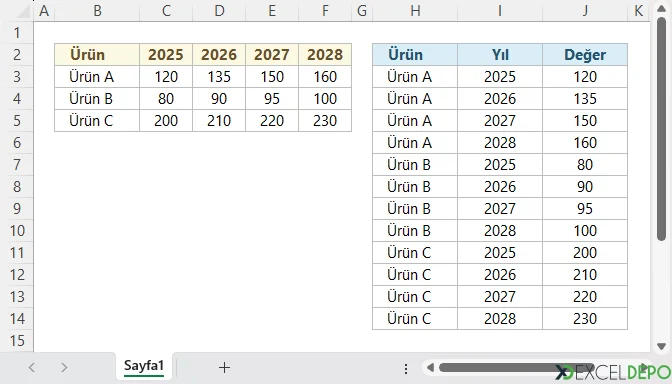Click the vertical scrollbar thumb
Screen dimensions: 672x384
click(661, 129)
